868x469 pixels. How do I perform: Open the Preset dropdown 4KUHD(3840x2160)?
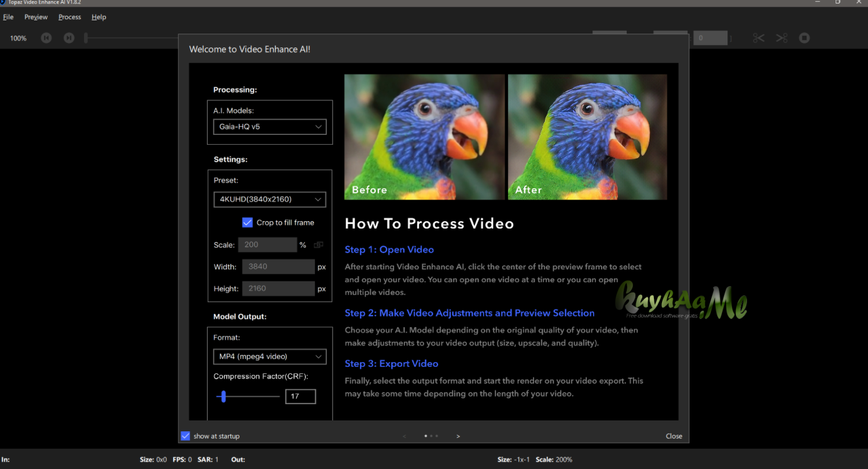(x=270, y=199)
